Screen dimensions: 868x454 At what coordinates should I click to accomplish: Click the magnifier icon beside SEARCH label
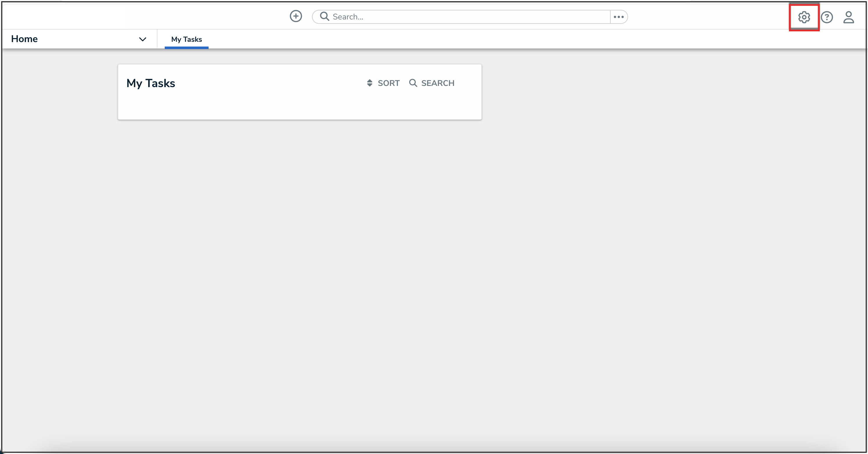[x=413, y=83]
